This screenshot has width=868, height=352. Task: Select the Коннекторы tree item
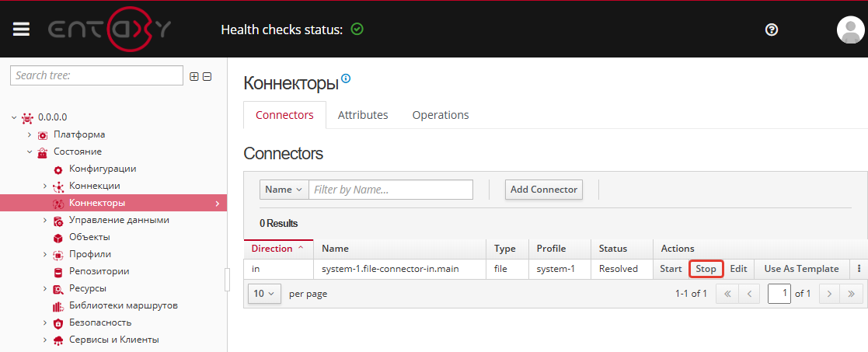tap(113, 203)
